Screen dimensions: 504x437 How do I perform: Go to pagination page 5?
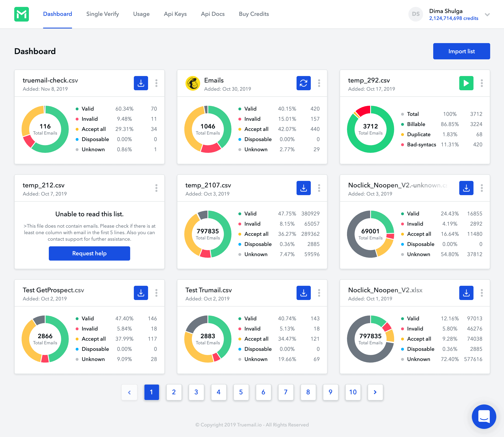tap(241, 392)
